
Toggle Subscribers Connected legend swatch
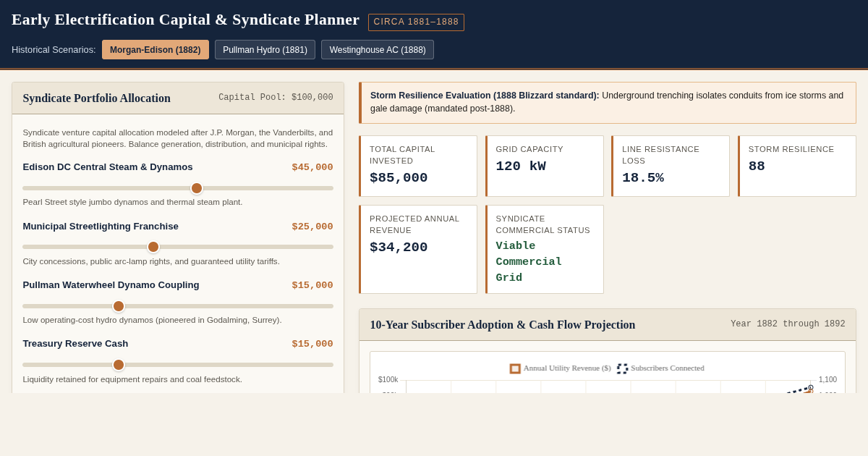tap(622, 368)
